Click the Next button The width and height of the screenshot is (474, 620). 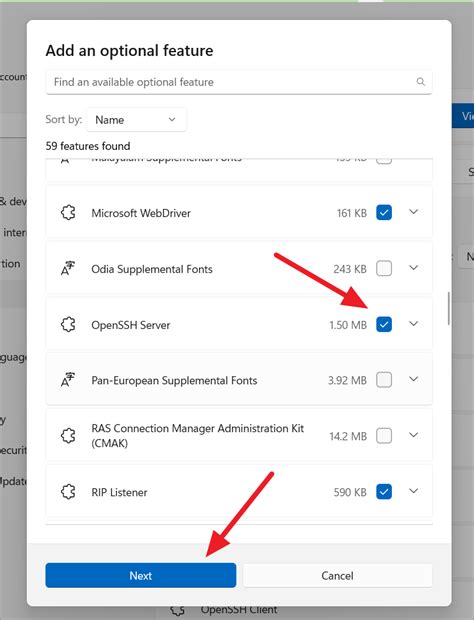point(141,575)
